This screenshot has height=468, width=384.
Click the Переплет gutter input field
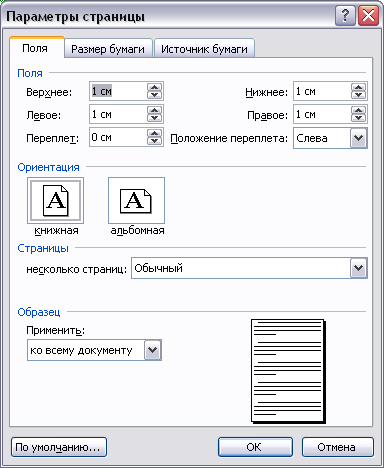[x=118, y=137]
